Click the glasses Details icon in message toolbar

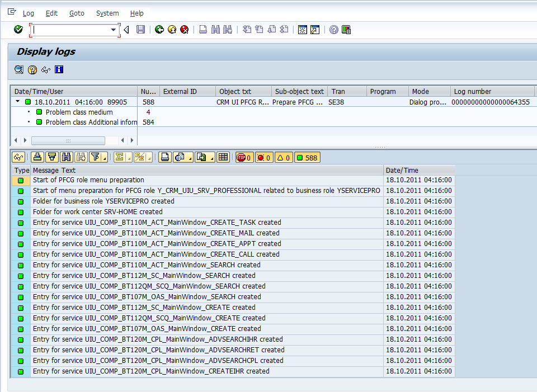18,157
